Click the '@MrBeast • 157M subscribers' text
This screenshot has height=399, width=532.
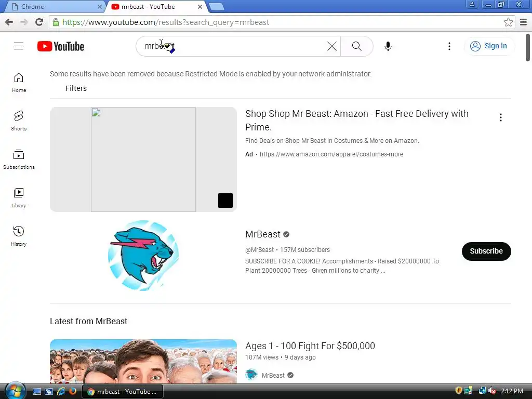(287, 250)
